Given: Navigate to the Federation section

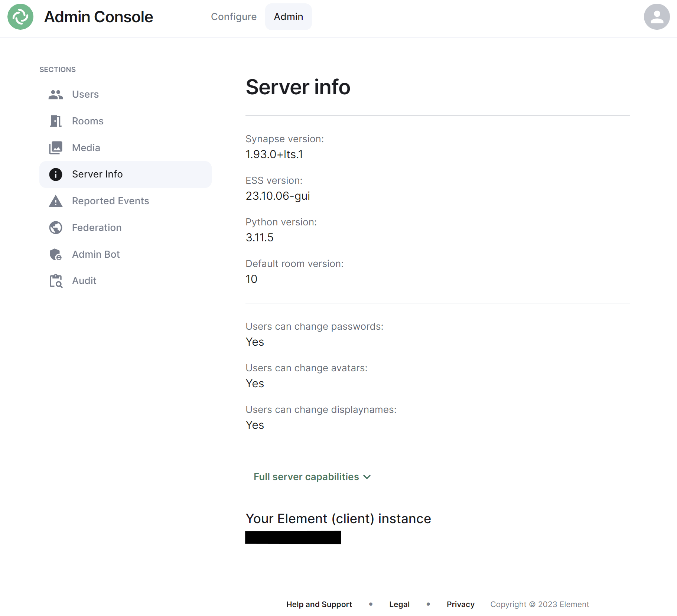Looking at the screenshot, I should pyautogui.click(x=126, y=228).
